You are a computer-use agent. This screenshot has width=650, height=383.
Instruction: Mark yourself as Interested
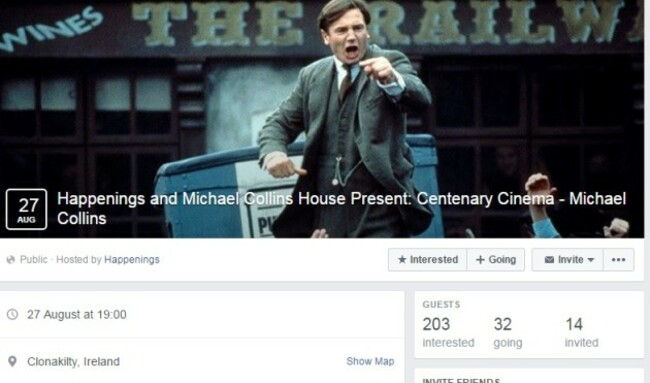click(427, 259)
